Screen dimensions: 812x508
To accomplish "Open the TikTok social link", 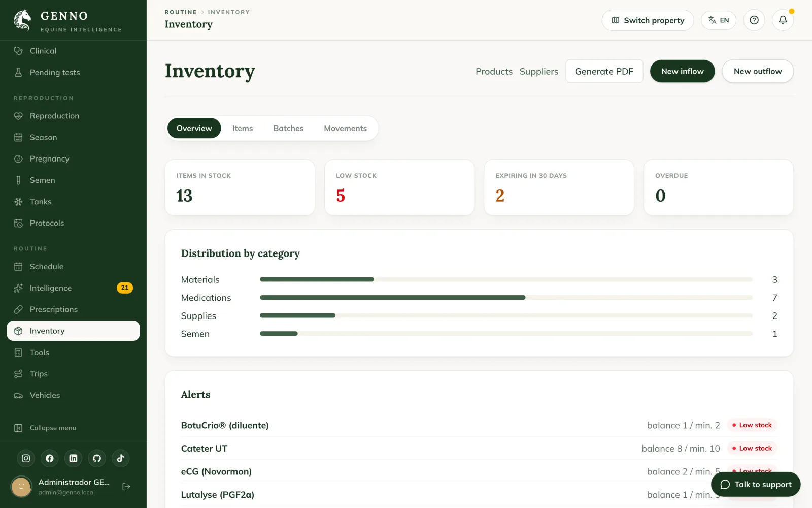I will 121,458.
